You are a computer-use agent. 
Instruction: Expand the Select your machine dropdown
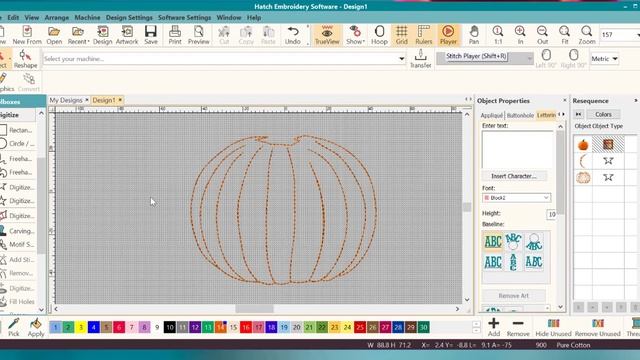tap(402, 59)
